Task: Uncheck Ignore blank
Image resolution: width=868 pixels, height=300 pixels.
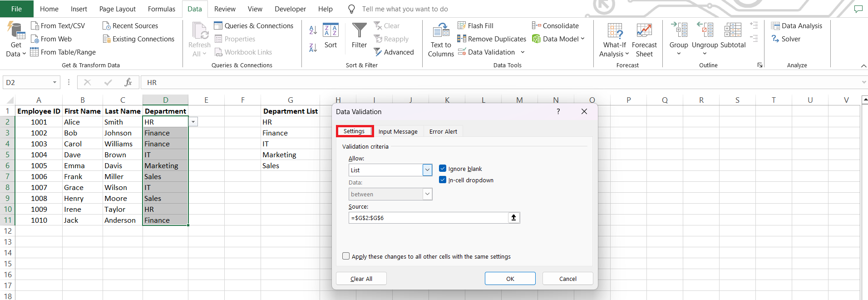Action: pyautogui.click(x=443, y=169)
